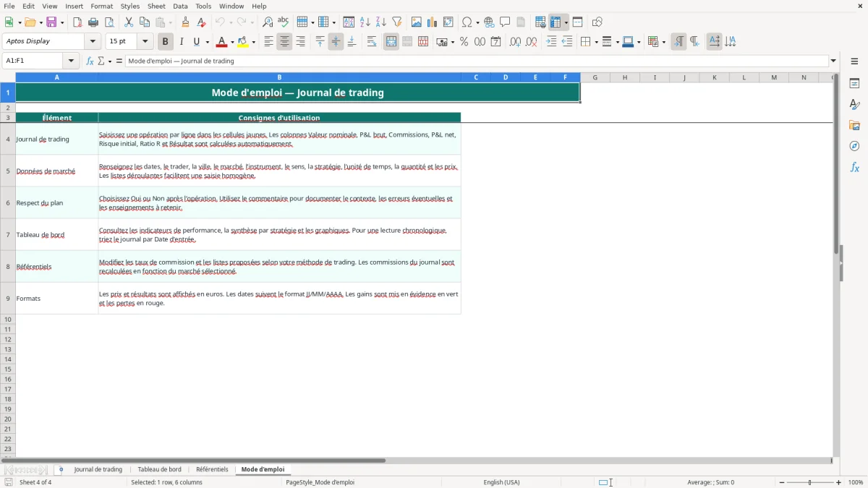Click the Insert hyperlink icon
The width and height of the screenshot is (868, 488).
tap(489, 22)
